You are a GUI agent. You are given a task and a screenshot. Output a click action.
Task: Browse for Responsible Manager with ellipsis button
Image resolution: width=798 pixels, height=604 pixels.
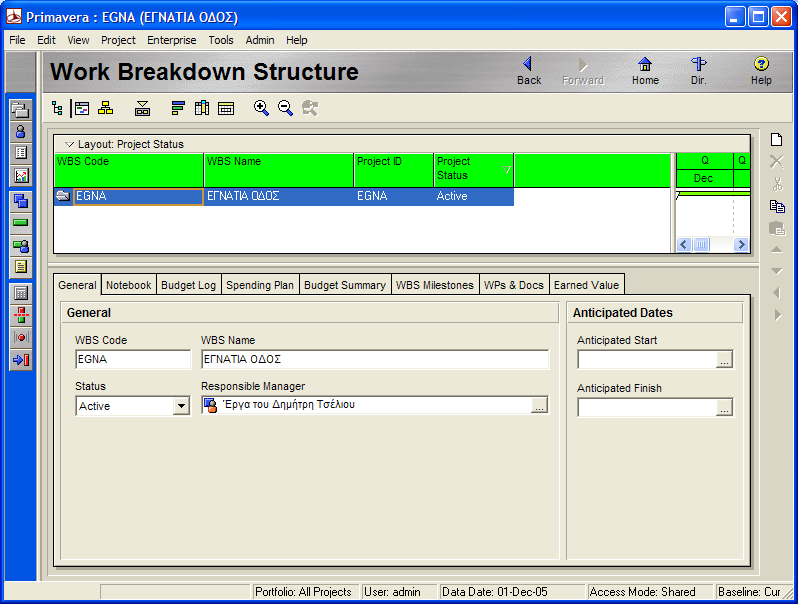pos(539,405)
